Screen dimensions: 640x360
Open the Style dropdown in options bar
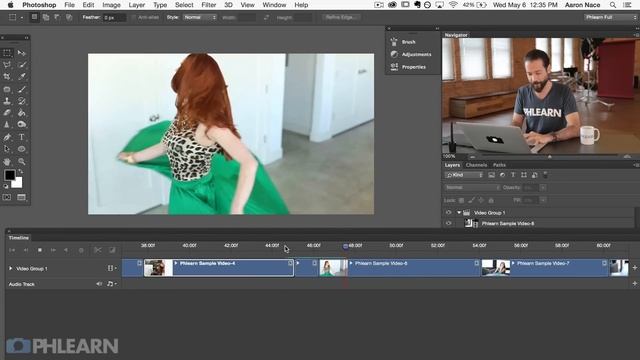(x=200, y=18)
